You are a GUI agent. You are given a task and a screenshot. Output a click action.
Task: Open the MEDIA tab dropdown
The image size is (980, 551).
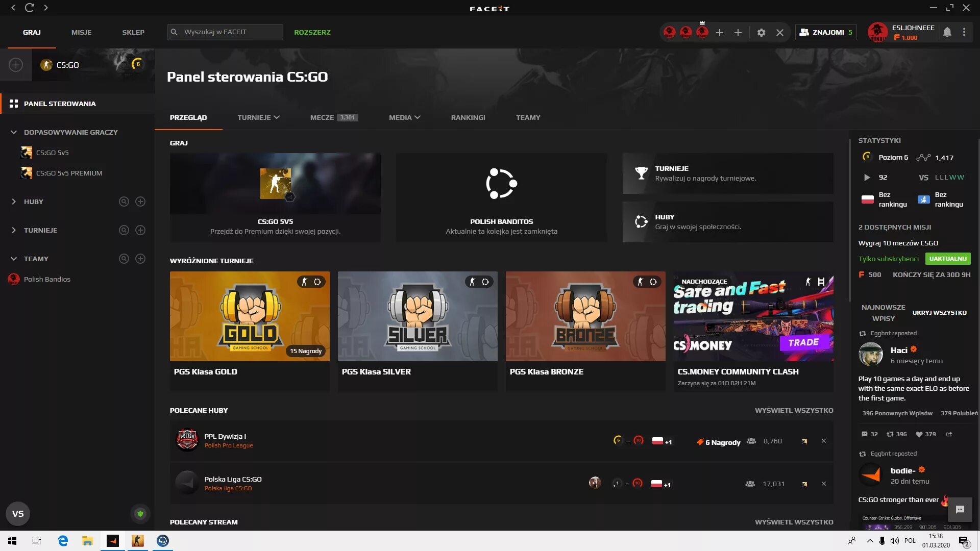click(x=404, y=117)
